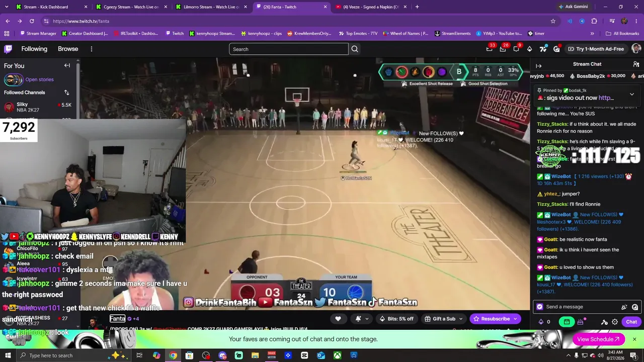Screen dimensions: 644x362
Task: Click the Twitch search field
Action: pos(288,49)
